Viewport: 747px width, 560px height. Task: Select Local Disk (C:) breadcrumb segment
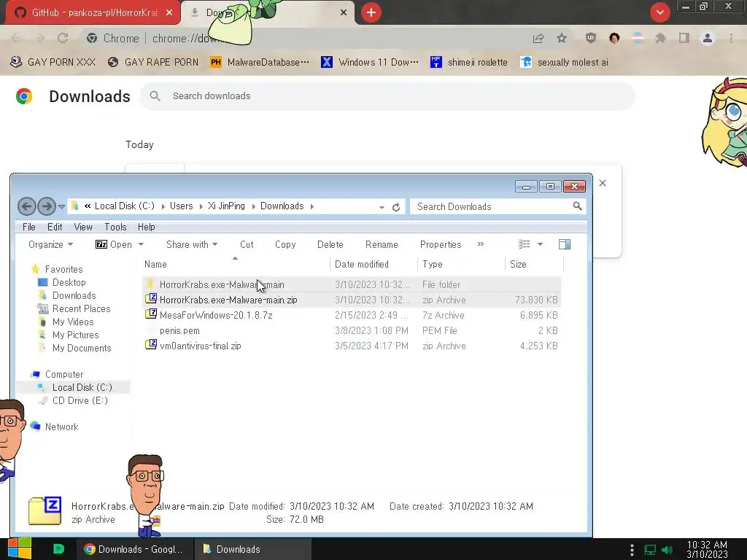(124, 206)
